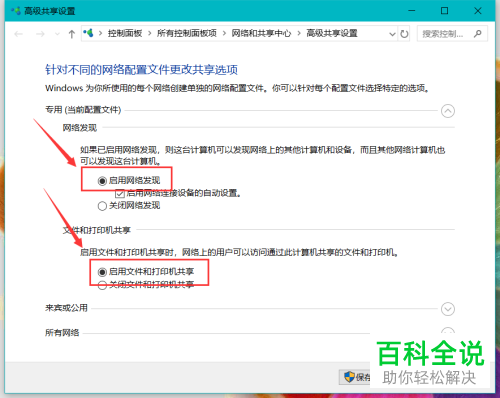Click the search magnifier icon
The height and width of the screenshot is (398, 500).
[478, 34]
